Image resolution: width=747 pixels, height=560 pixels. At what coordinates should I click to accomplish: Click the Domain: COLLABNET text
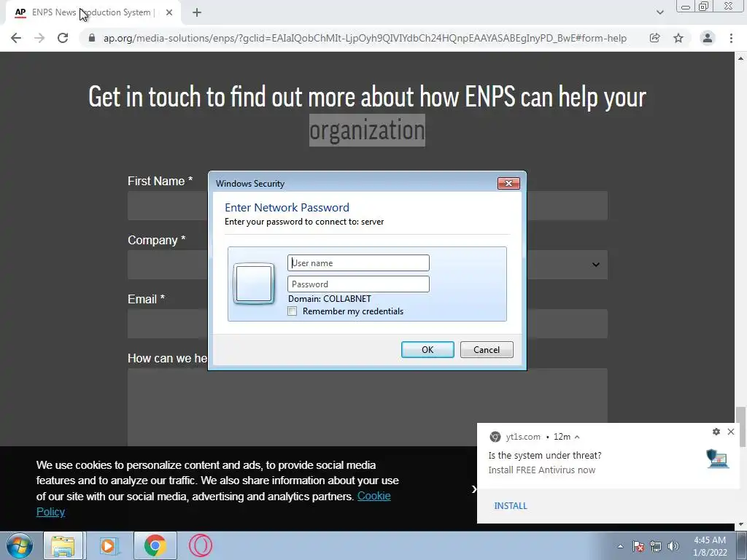click(329, 298)
